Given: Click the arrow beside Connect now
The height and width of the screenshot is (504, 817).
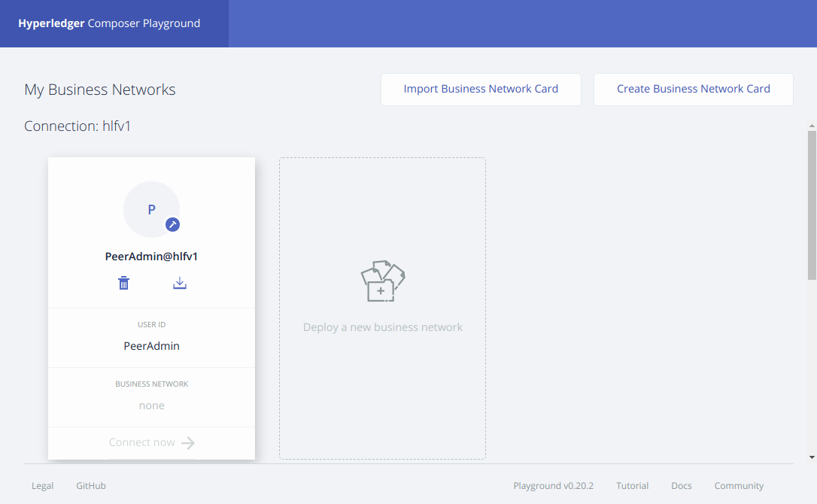Looking at the screenshot, I should pyautogui.click(x=188, y=443).
